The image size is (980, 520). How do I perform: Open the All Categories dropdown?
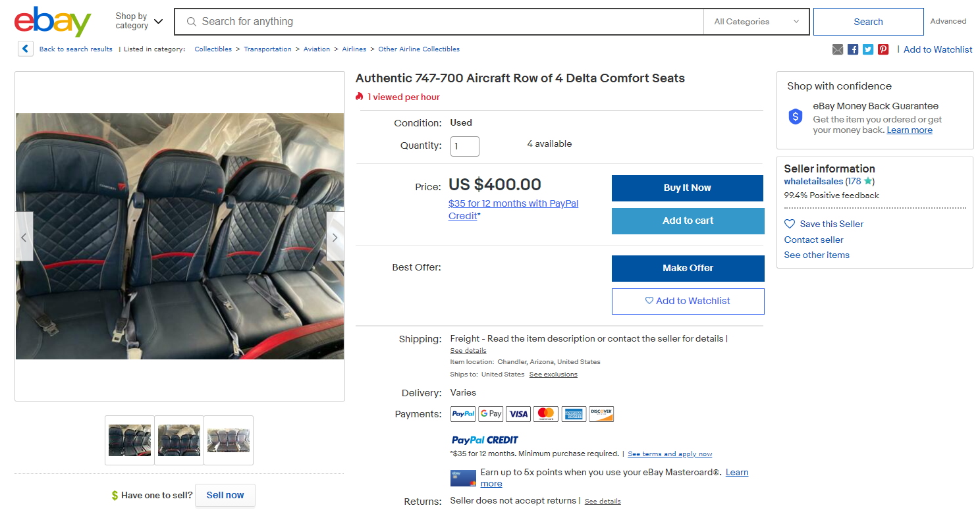(x=755, y=21)
